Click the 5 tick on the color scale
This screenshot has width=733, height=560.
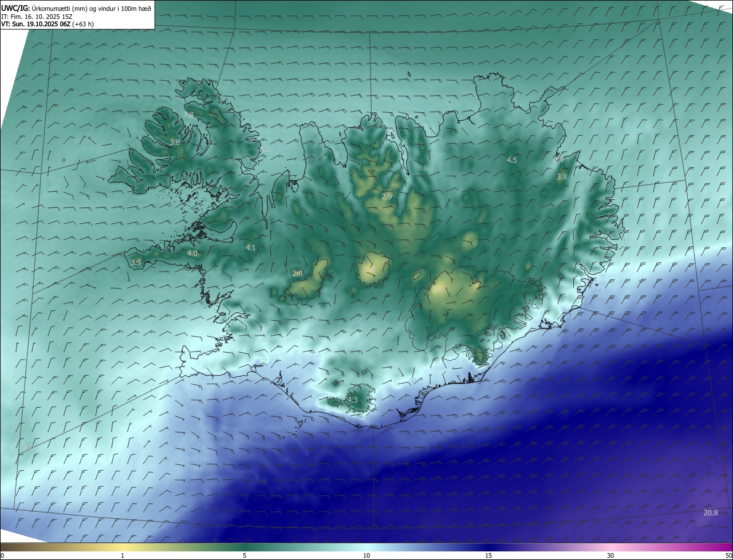[x=245, y=555]
